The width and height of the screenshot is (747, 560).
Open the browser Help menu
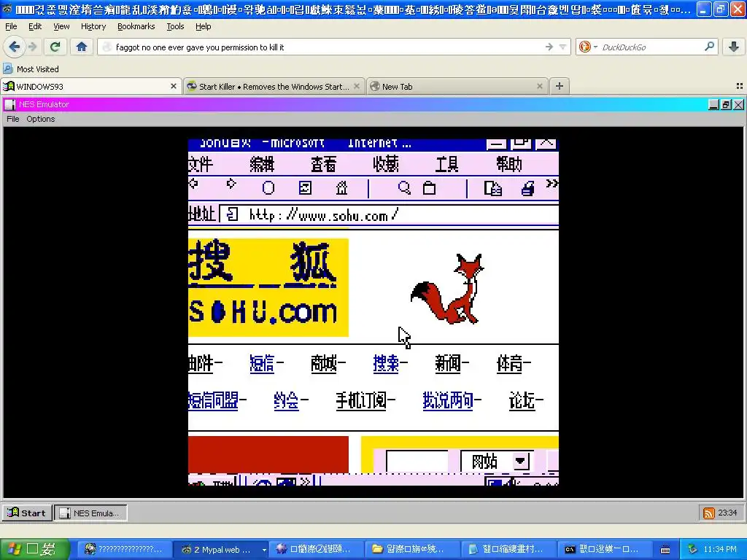204,26
